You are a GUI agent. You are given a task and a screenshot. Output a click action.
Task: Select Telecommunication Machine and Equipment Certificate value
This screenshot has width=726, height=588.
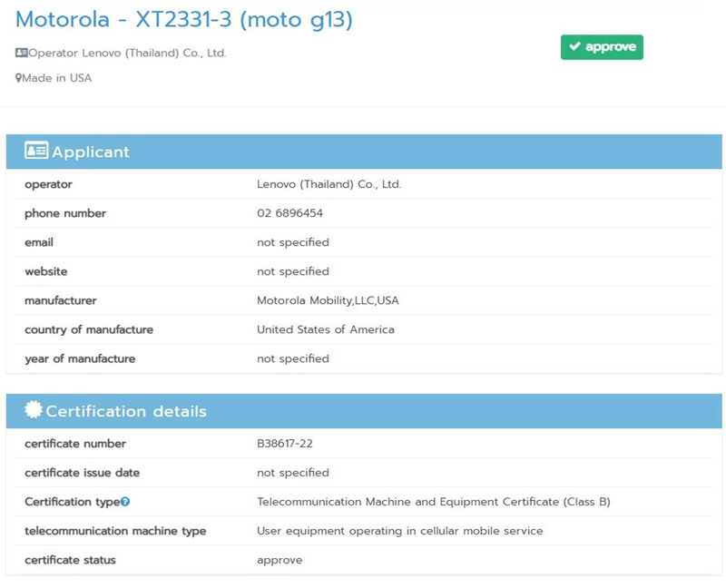point(434,502)
